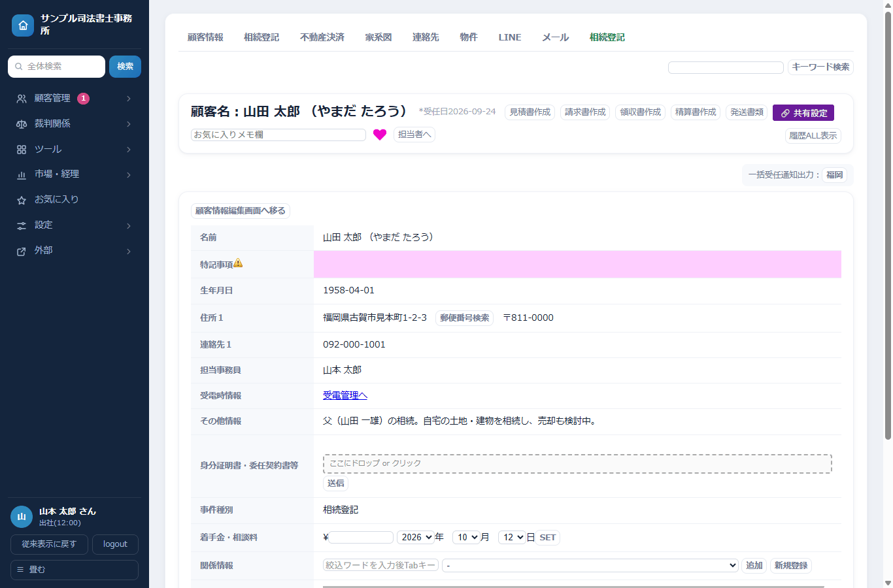
Task: Click the 郵便番号検索 button
Action: click(x=464, y=318)
